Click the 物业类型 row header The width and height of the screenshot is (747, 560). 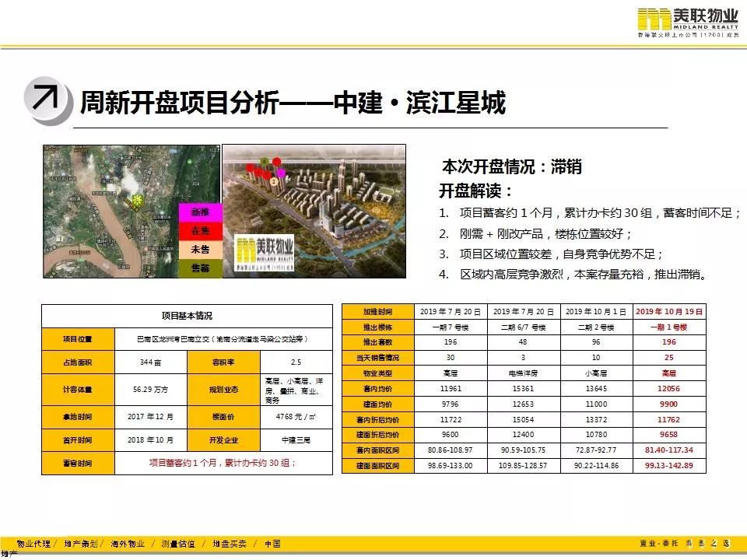click(x=378, y=373)
